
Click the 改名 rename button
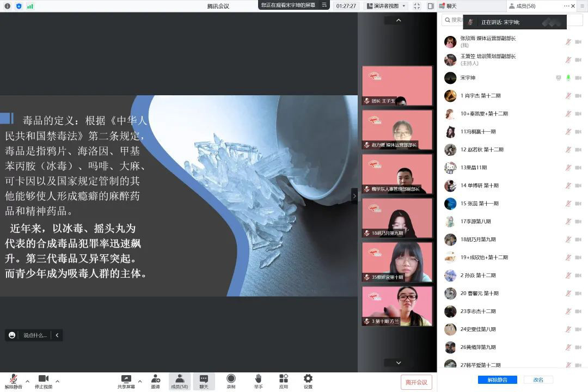tap(538, 380)
